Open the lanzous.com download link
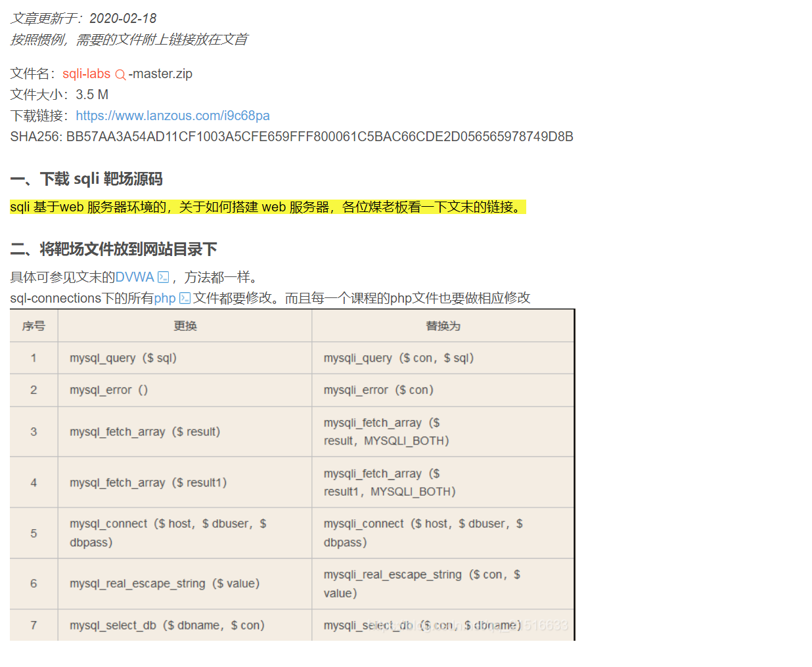 click(173, 115)
